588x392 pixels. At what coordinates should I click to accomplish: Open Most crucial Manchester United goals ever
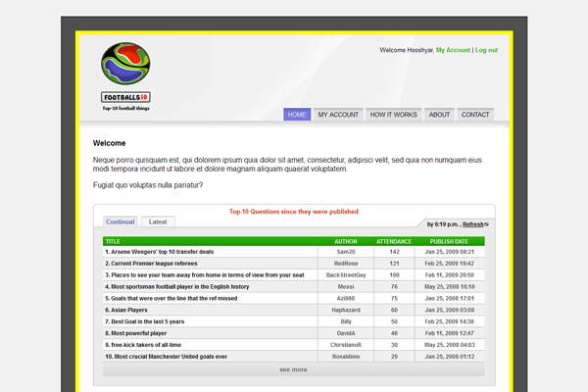click(x=167, y=357)
